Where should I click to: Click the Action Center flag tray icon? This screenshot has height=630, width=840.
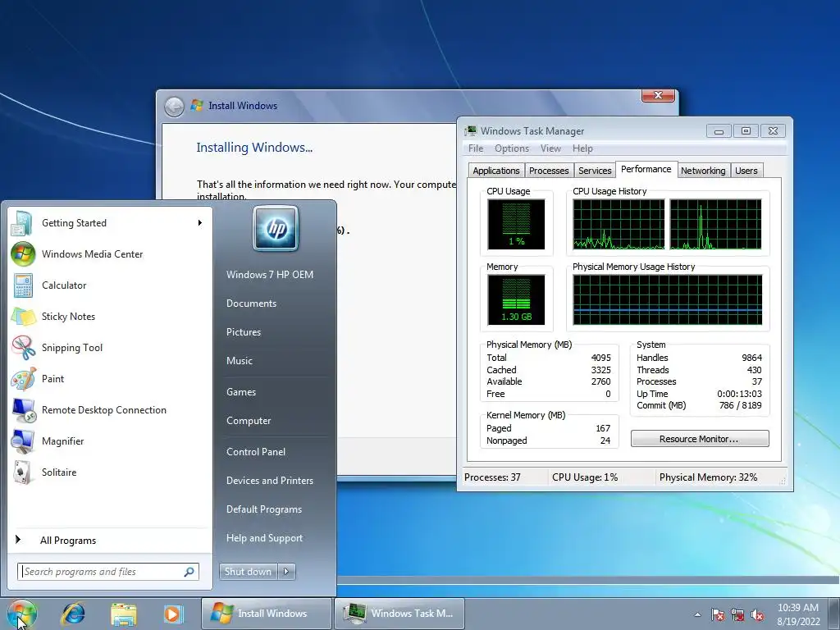(717, 614)
